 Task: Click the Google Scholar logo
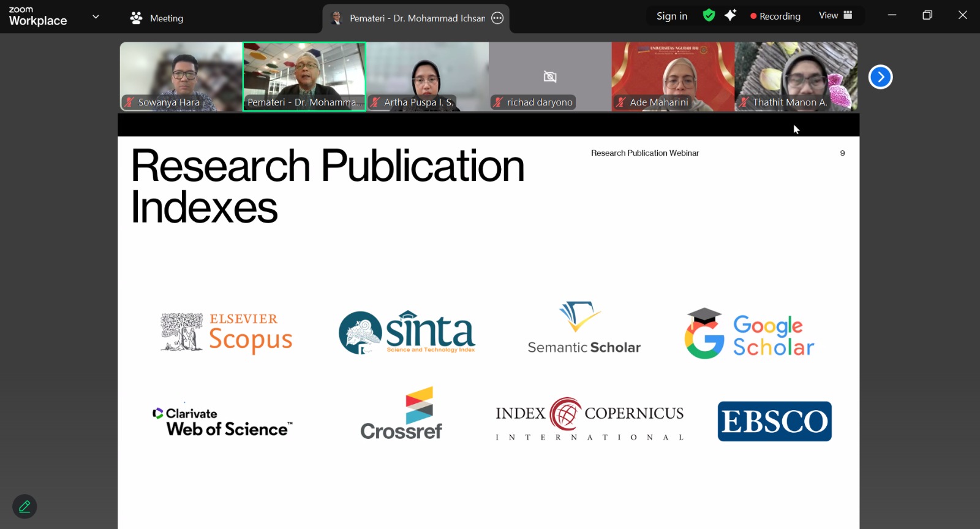pyautogui.click(x=749, y=334)
